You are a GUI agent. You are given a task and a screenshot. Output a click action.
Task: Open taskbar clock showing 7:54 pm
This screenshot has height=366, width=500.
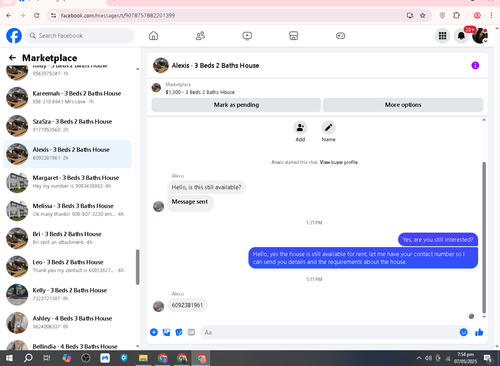(465, 358)
